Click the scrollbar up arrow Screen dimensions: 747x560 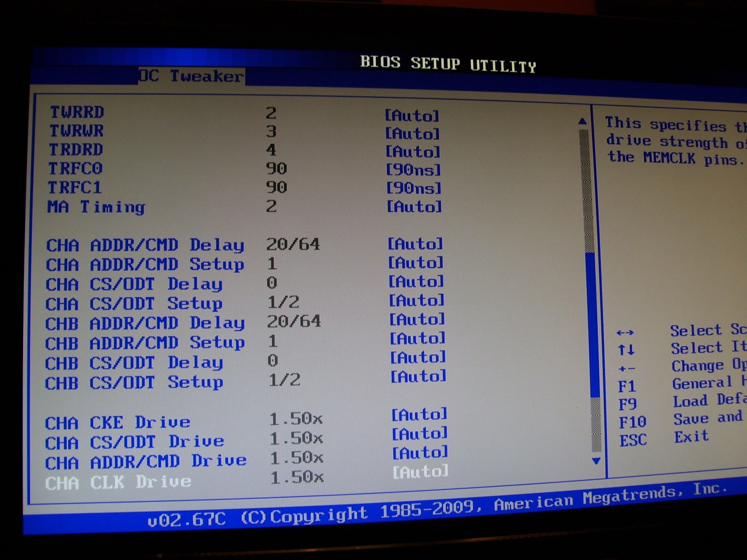(x=582, y=121)
